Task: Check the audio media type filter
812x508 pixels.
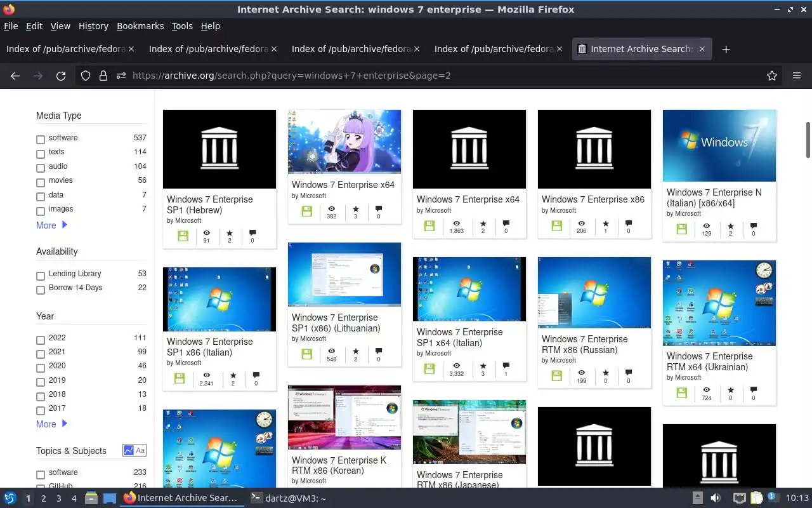Action: click(x=41, y=168)
